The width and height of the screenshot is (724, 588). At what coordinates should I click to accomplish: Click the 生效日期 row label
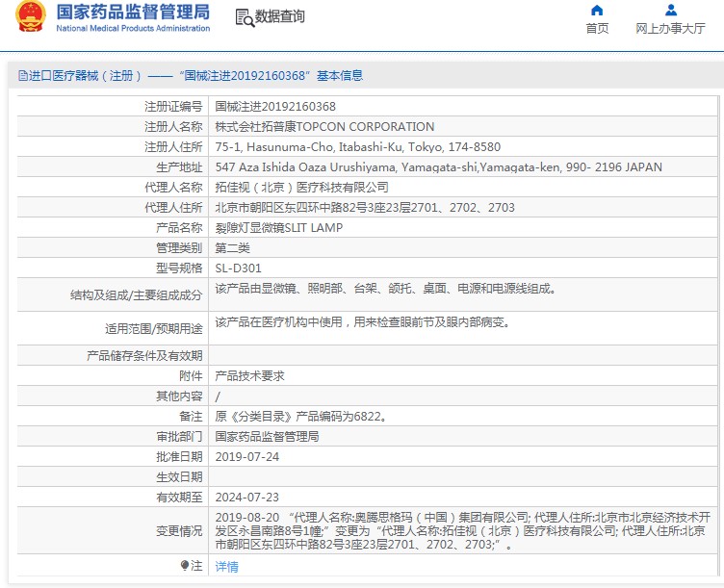pyautogui.click(x=179, y=476)
